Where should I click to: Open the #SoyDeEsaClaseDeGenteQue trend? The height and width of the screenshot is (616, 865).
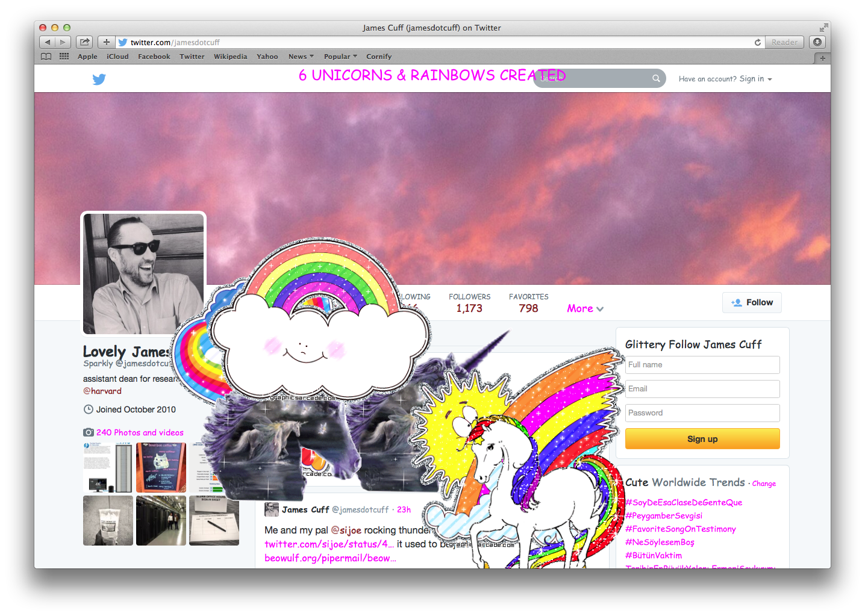[684, 502]
